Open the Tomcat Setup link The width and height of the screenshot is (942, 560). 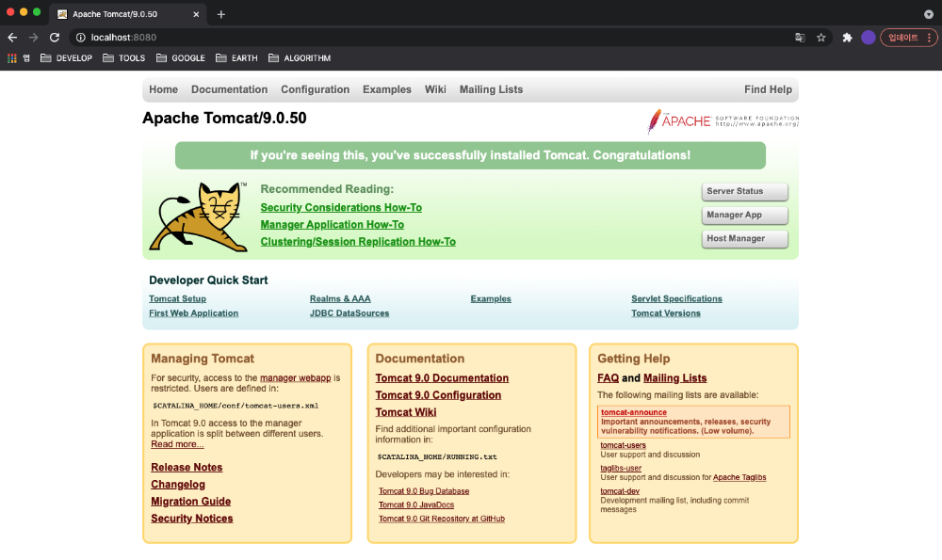(x=177, y=299)
